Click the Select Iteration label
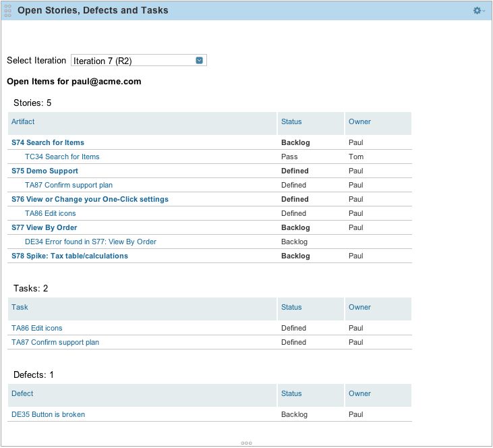493x448 pixels. [36, 61]
